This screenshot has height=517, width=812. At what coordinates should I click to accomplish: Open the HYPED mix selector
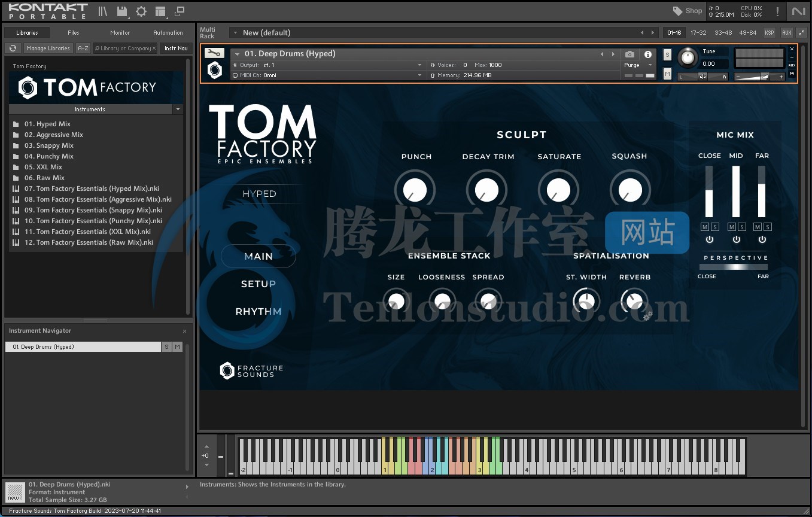[259, 194]
